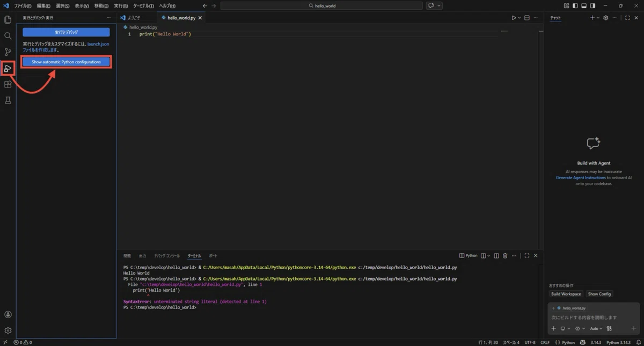
Task: Open the Extensions view
Action: (x=8, y=84)
